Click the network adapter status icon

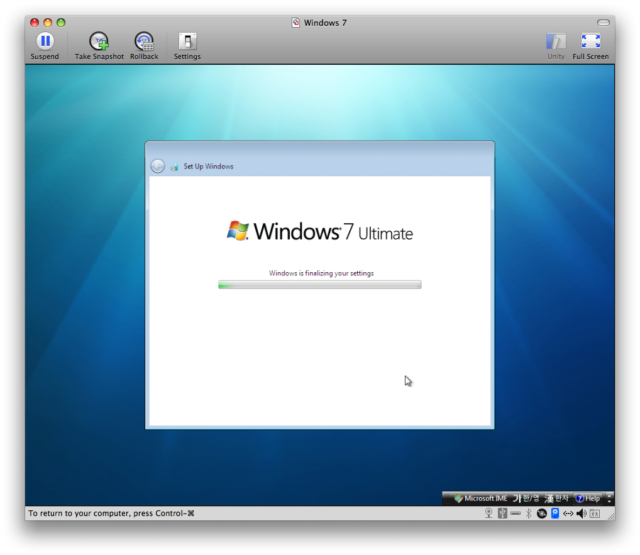click(x=568, y=514)
